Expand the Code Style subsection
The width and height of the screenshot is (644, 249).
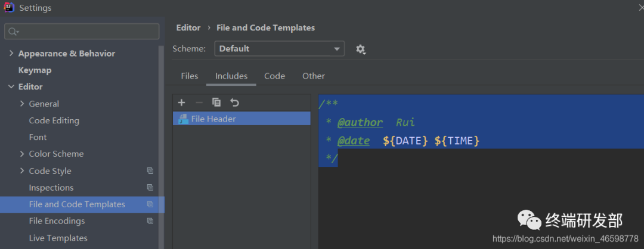tap(22, 170)
